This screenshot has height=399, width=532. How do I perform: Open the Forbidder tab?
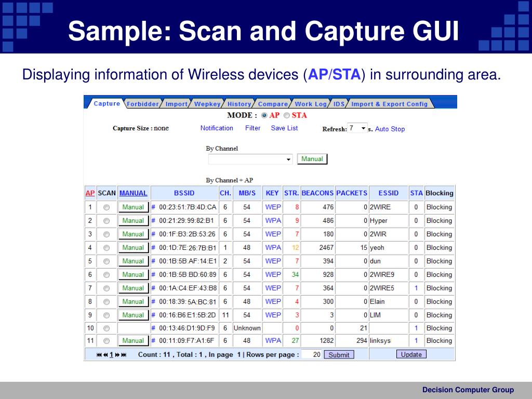pos(143,104)
